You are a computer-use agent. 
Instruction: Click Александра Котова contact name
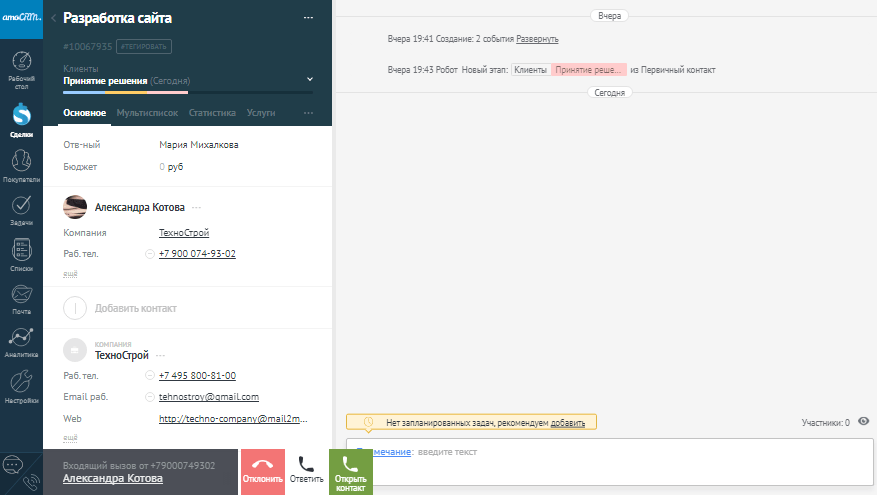click(x=139, y=208)
